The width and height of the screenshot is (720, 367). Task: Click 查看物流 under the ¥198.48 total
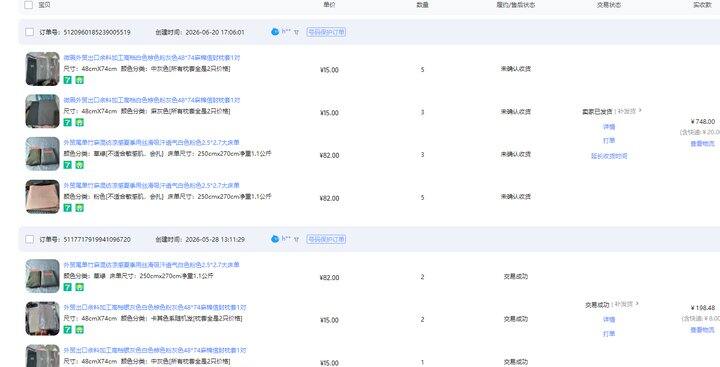click(x=703, y=330)
